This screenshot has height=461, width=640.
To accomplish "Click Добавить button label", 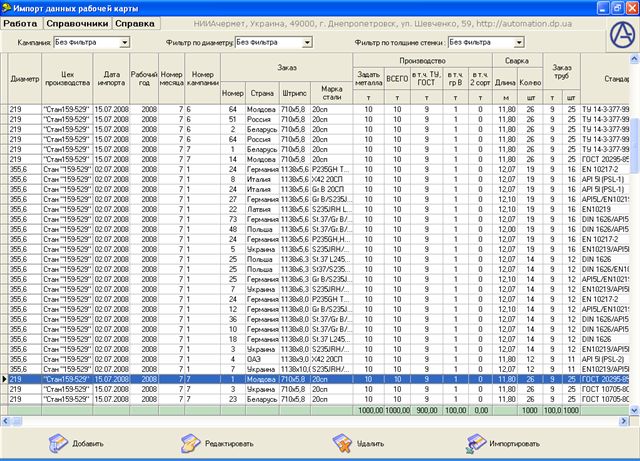I will tap(88, 443).
